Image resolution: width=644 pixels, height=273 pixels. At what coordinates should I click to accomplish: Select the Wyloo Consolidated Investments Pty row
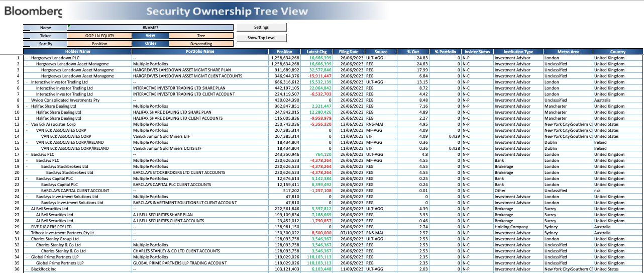tap(334, 100)
